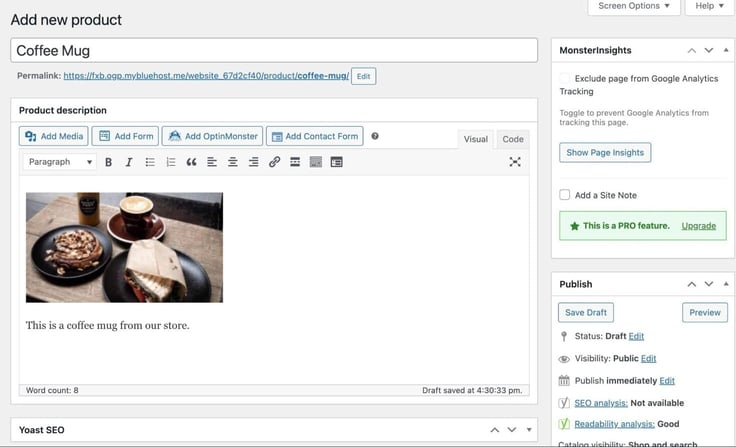The height and width of the screenshot is (447, 736).
Task: Edit the Visibility Public setting
Action: [648, 359]
